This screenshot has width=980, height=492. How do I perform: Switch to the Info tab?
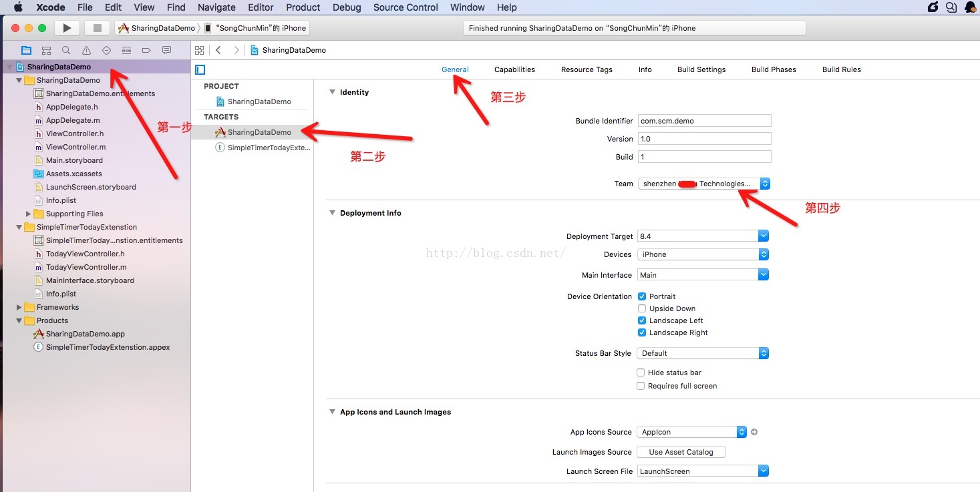[645, 69]
